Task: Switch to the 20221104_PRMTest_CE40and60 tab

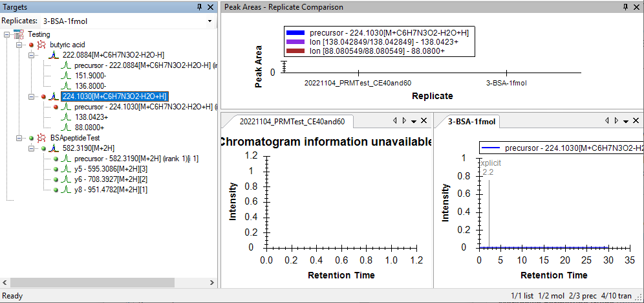Action: click(x=293, y=121)
